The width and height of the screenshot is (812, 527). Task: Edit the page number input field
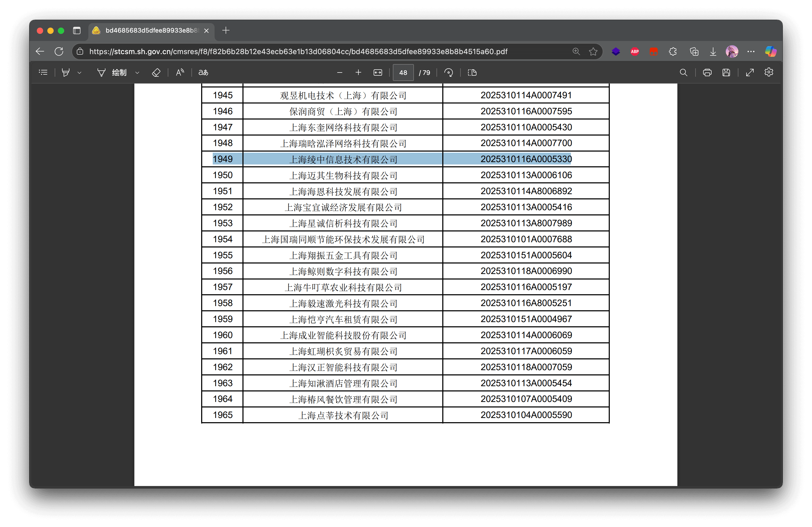(403, 72)
